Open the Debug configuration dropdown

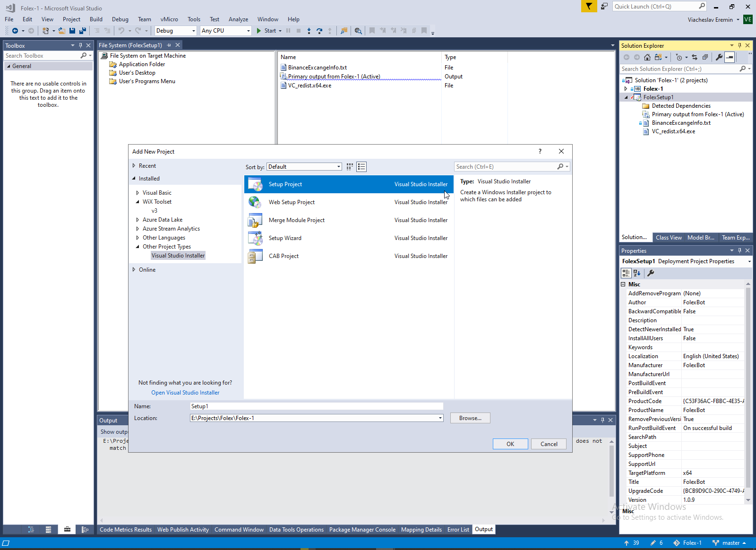coord(175,31)
